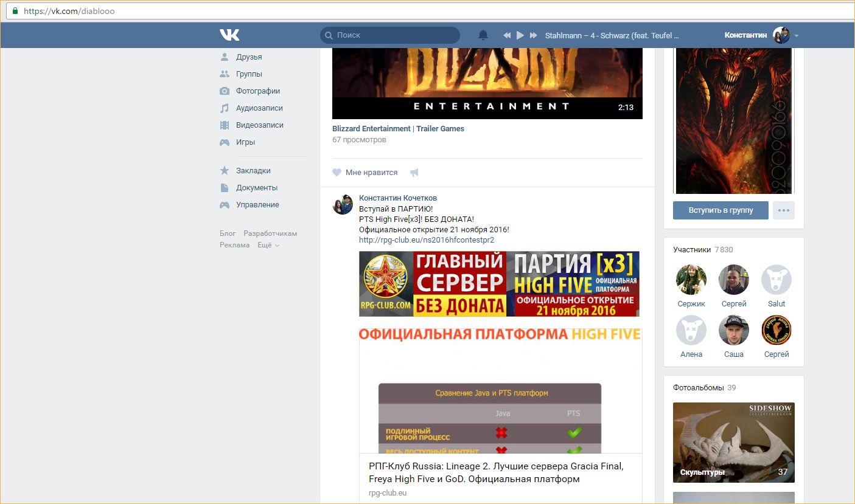855x504 pixels.
Task: Open the Скульптуры photo album
Action: [734, 443]
